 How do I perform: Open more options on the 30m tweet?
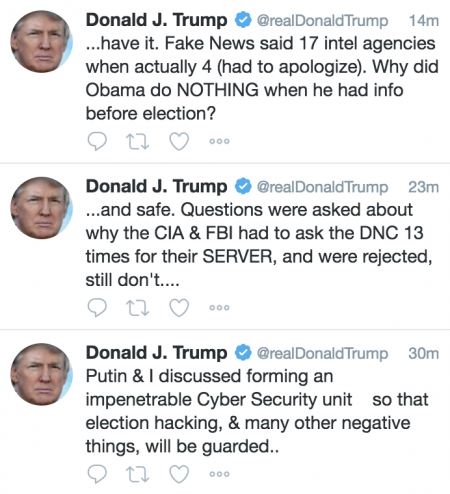tap(219, 474)
